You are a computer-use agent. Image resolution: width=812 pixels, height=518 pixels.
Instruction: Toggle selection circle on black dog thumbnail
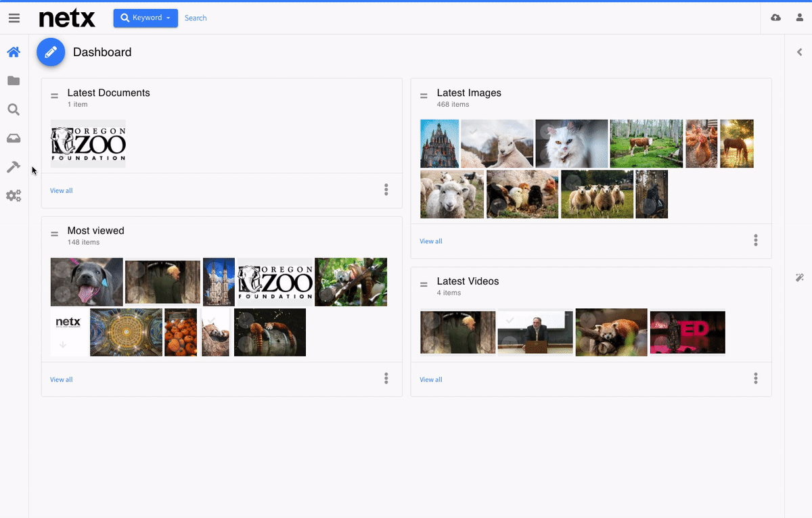[x=62, y=269]
